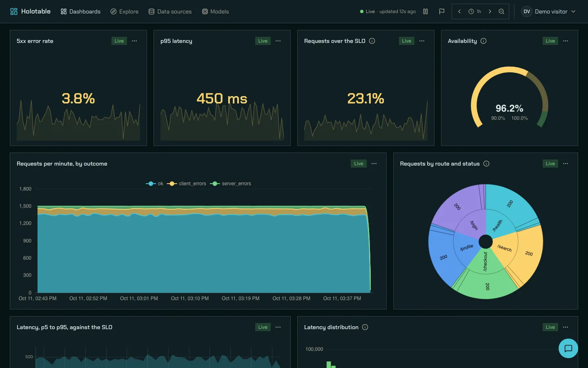588x368 pixels.
Task: Show info for Requests over the SLO
Action: (372, 41)
